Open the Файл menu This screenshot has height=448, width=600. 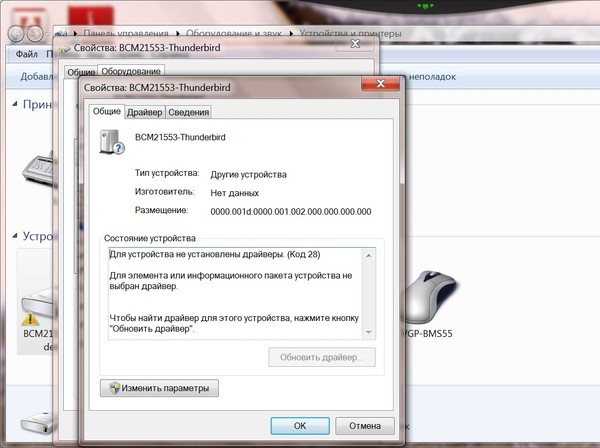(x=26, y=54)
